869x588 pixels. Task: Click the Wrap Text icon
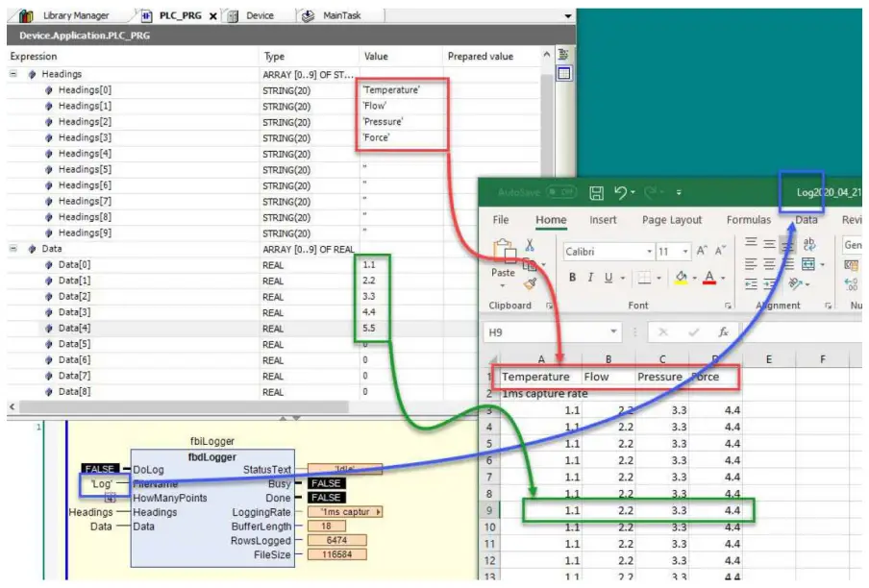click(x=808, y=244)
